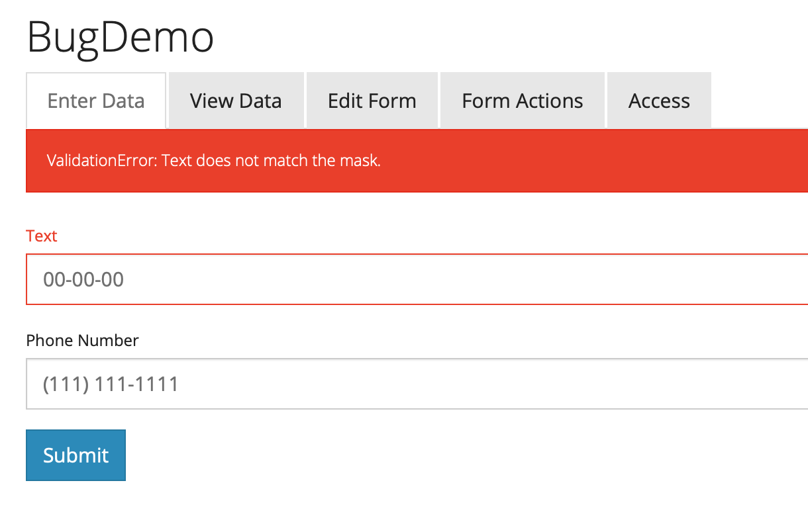This screenshot has height=532, width=808.
Task: Click the Submit button
Action: tap(76, 455)
